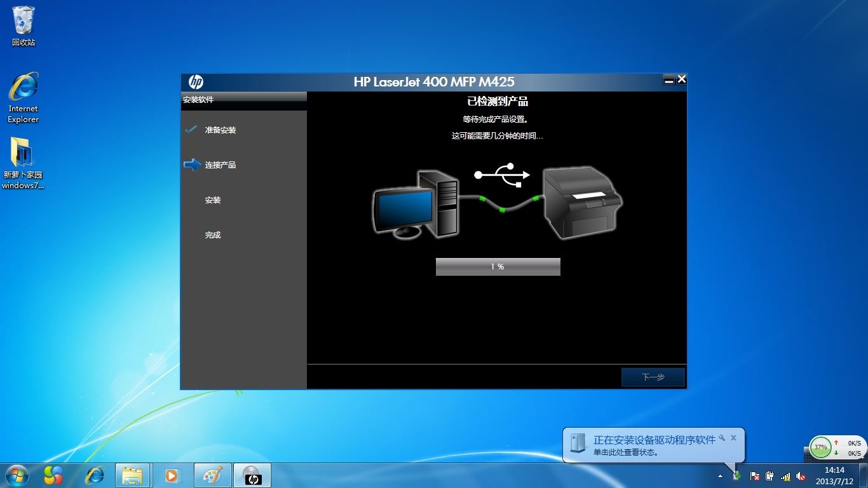The height and width of the screenshot is (488, 868).
Task: Click the HP logo in installer title bar
Action: click(196, 83)
